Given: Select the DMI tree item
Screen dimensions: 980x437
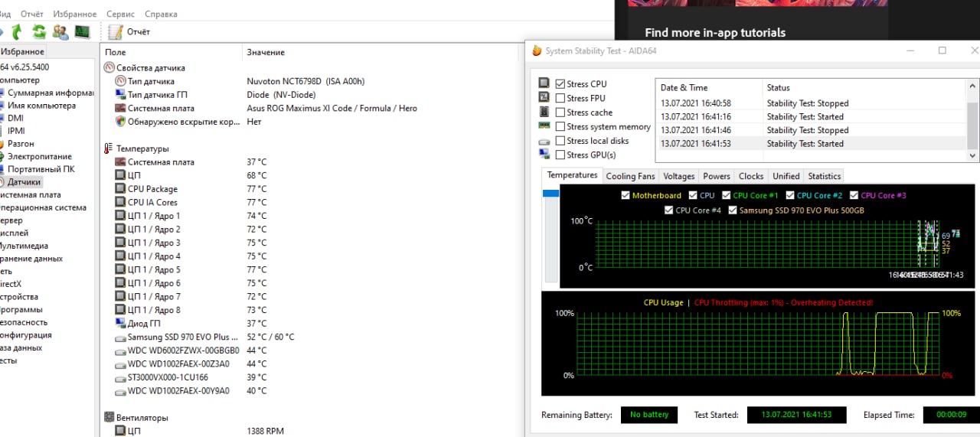Looking at the screenshot, I should click(15, 118).
